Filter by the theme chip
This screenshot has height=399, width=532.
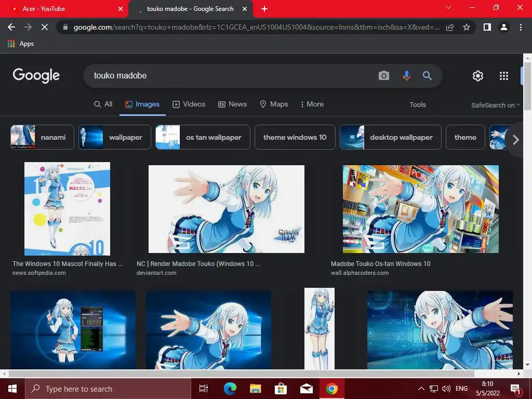[x=465, y=137]
